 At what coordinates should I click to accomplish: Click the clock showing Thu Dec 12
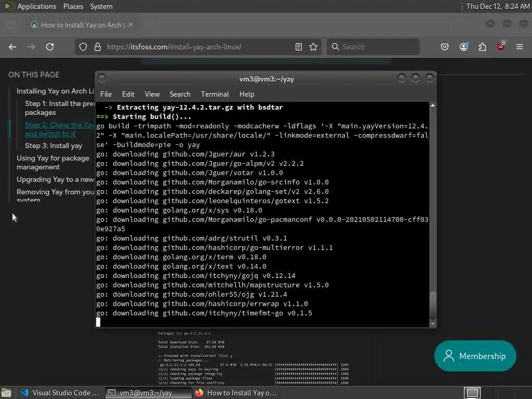tap(498, 6)
